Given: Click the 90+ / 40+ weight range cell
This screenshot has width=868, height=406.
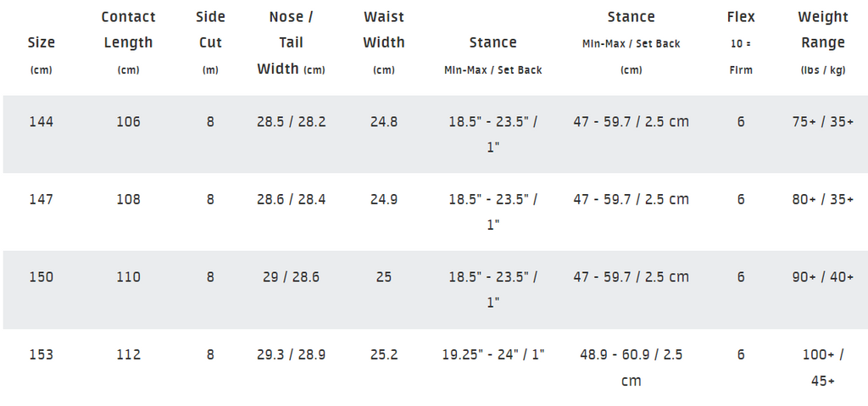Looking at the screenshot, I should tap(822, 277).
